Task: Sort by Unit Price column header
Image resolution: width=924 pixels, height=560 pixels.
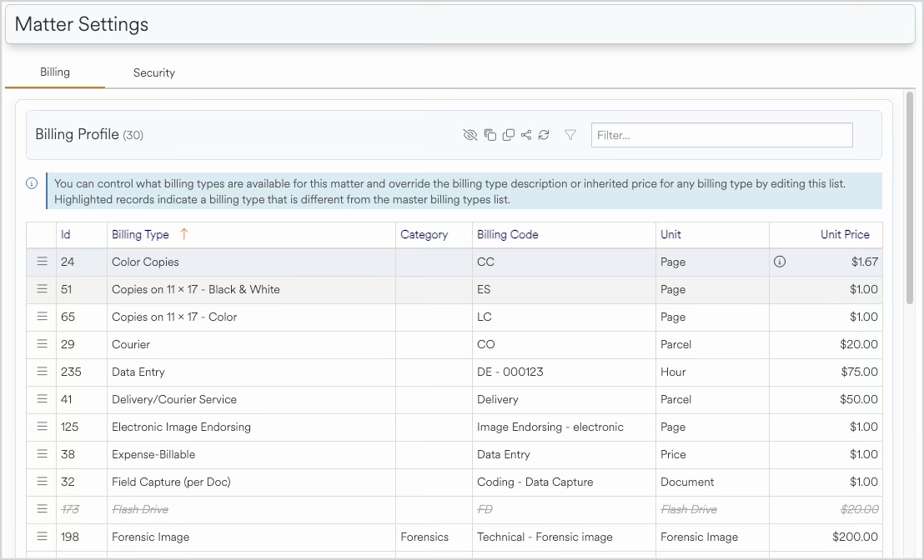Action: [x=845, y=234]
